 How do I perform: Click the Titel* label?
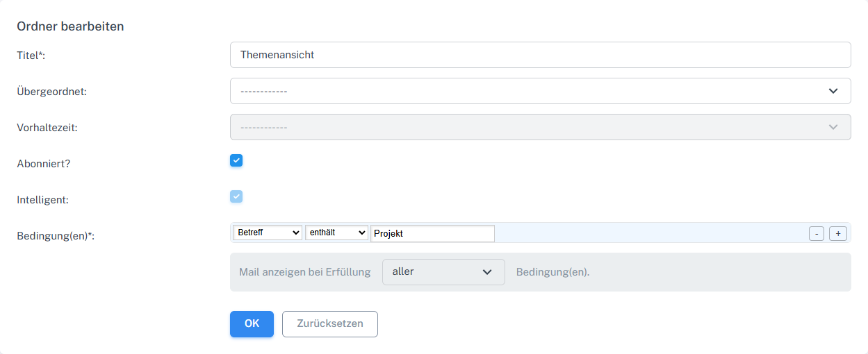click(x=31, y=56)
